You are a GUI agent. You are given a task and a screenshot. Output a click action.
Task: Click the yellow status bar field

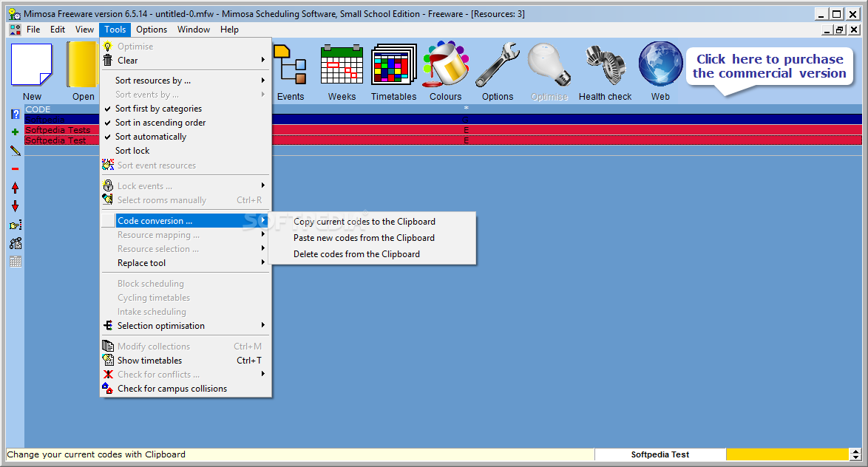(x=787, y=454)
